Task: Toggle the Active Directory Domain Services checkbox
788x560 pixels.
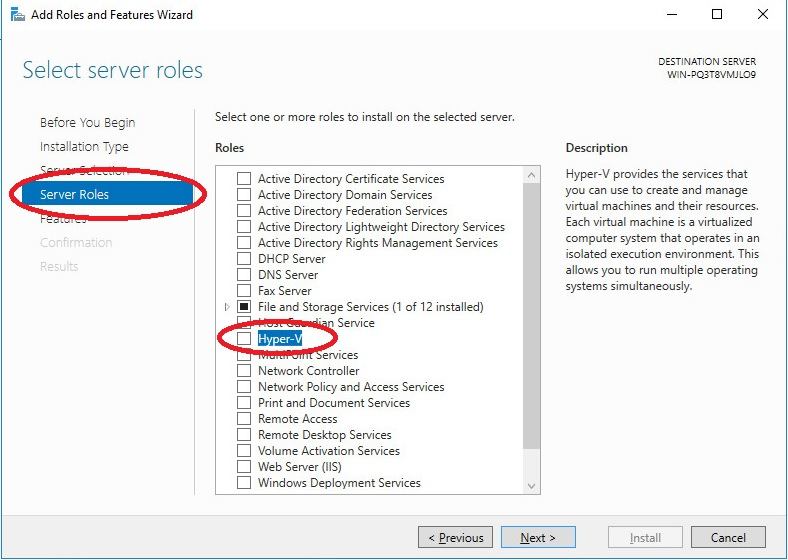Action: pyautogui.click(x=244, y=195)
